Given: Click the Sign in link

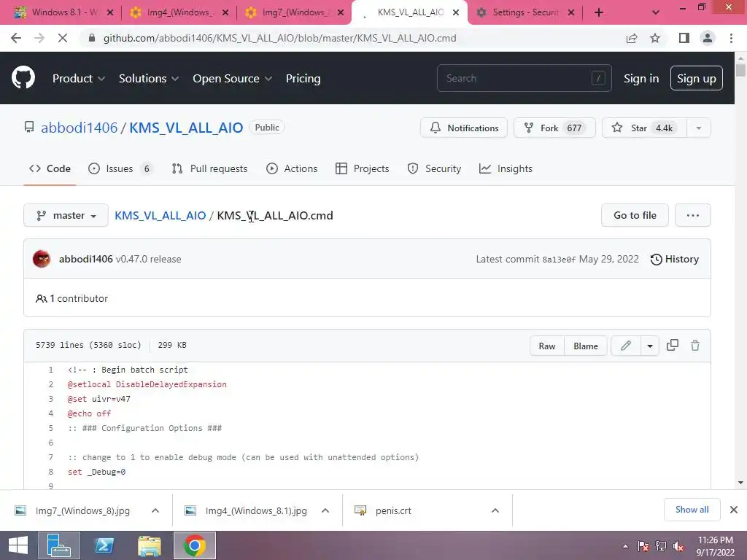Looking at the screenshot, I should [641, 79].
